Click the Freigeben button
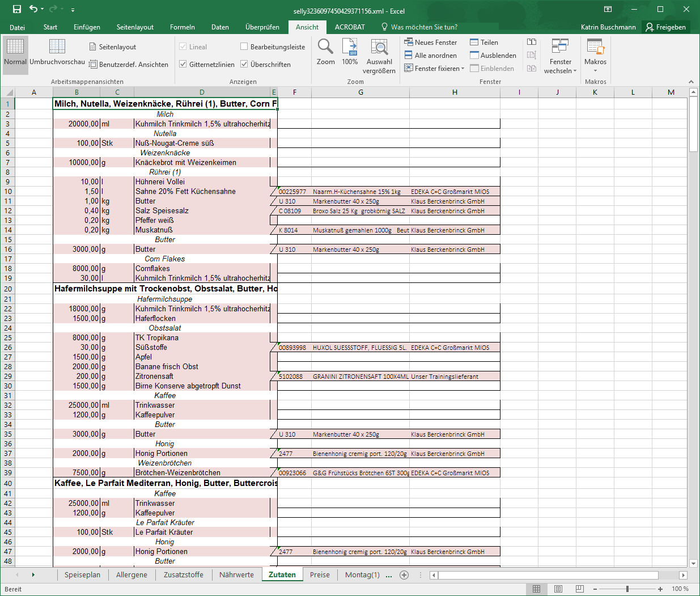Image resolution: width=700 pixels, height=596 pixels. [x=666, y=27]
